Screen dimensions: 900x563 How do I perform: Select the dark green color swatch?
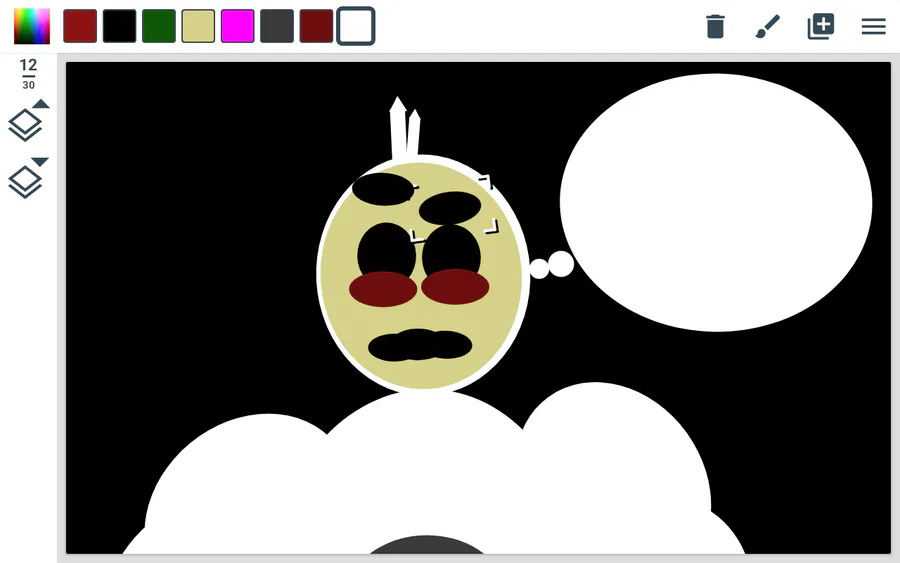coord(159,26)
